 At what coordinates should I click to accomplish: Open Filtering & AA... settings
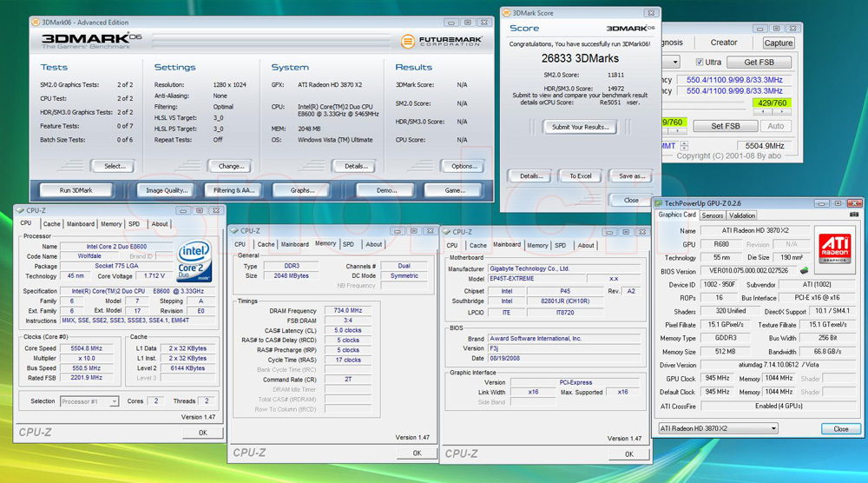(233, 190)
